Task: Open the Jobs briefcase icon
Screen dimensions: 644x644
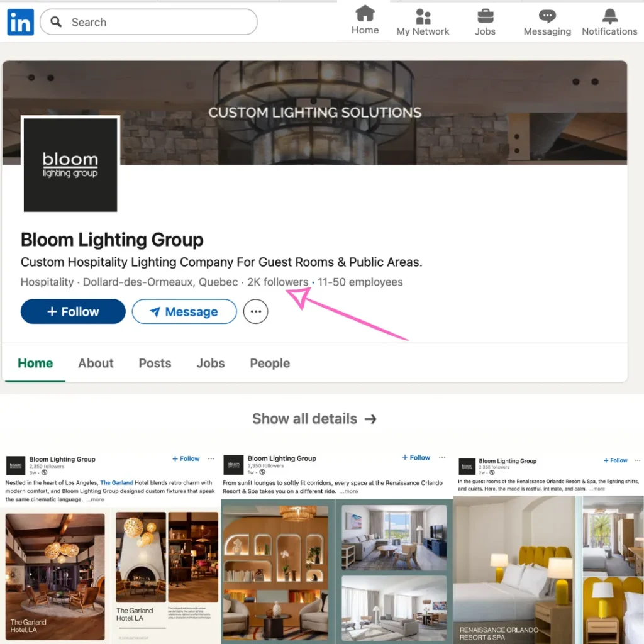Action: click(485, 16)
